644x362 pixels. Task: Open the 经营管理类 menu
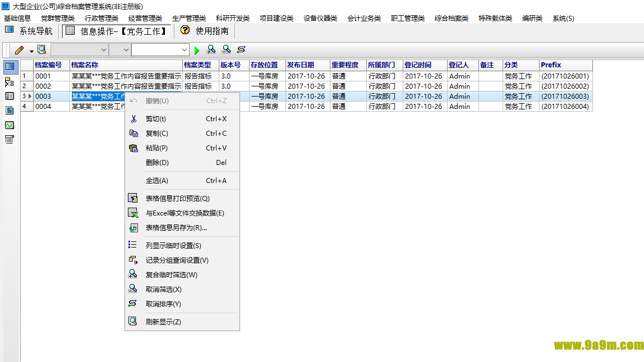point(145,19)
